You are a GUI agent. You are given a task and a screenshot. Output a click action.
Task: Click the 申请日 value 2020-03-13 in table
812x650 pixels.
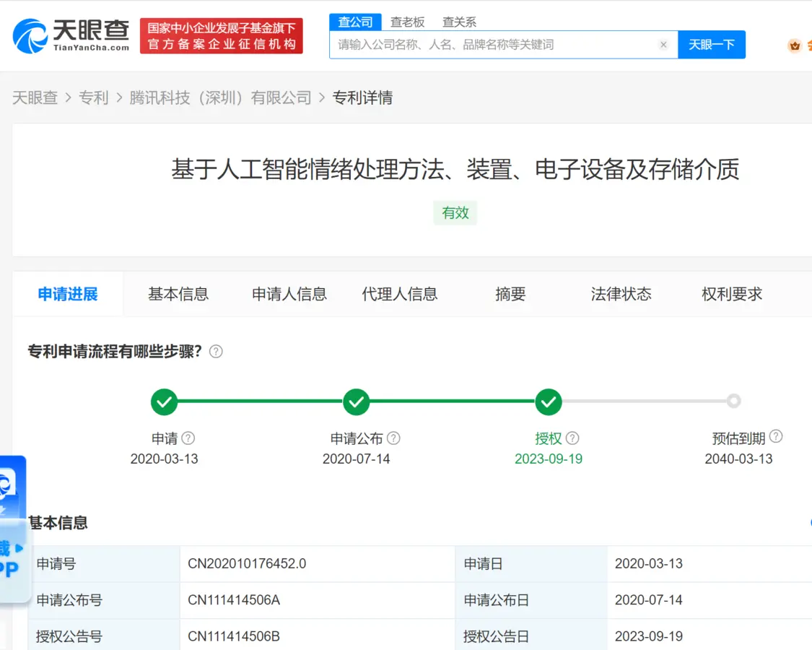point(648,563)
